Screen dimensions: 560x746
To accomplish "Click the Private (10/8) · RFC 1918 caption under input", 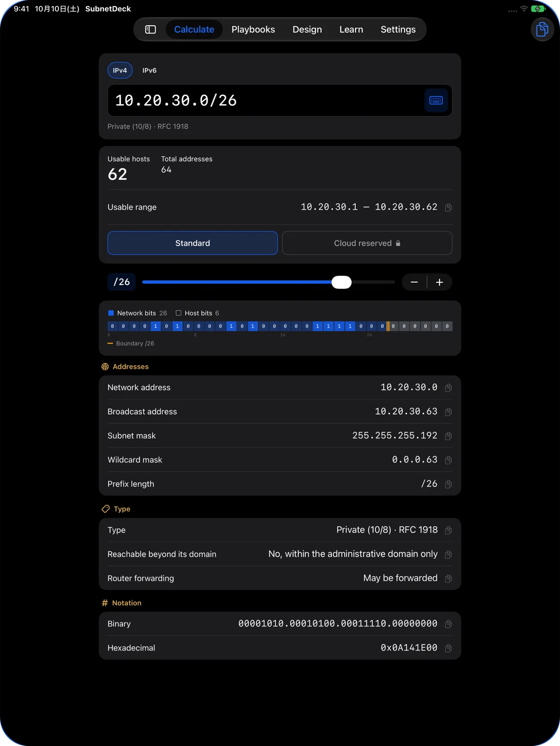I will 148,126.
